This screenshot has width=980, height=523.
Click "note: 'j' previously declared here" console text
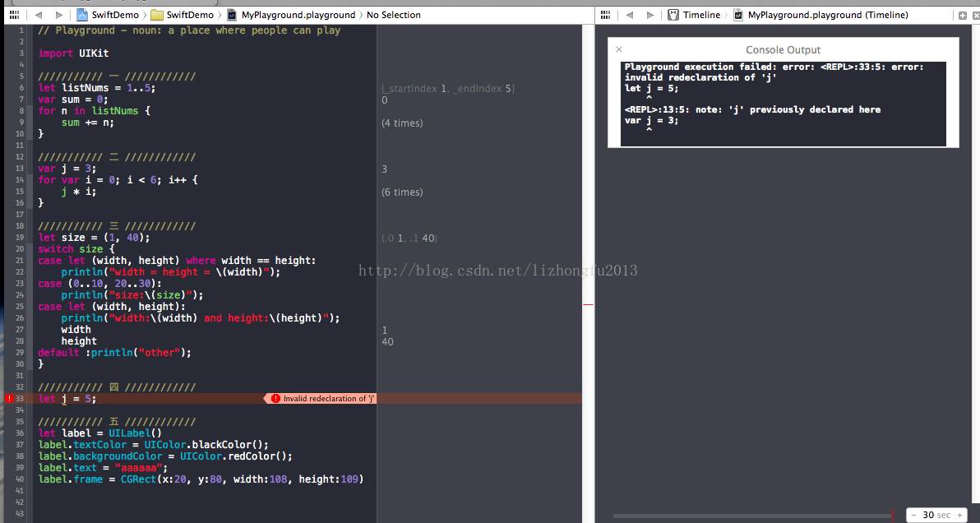click(752, 109)
